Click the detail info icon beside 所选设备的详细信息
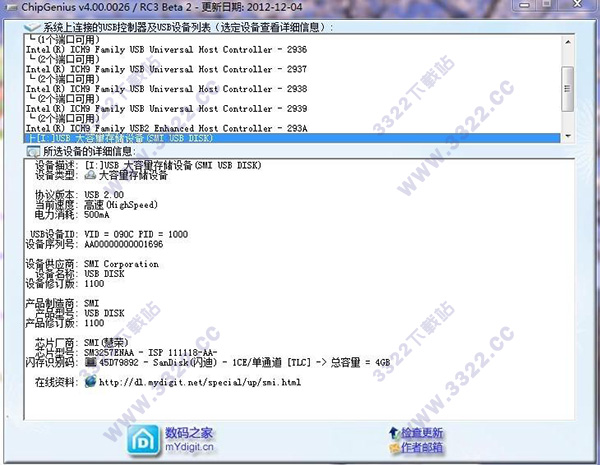Screen dimensions: 600x465 (x=33, y=151)
